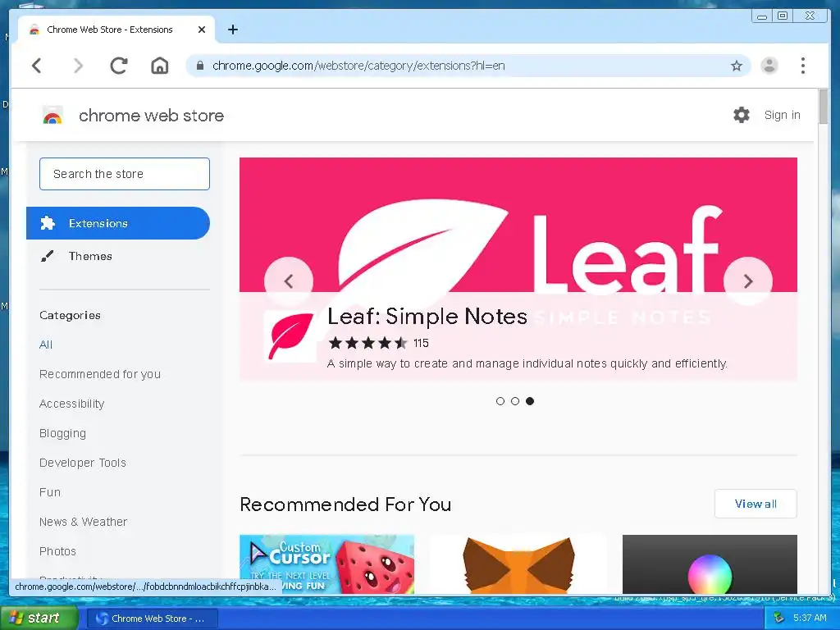Select the Fun category
The image size is (840, 630).
click(50, 492)
